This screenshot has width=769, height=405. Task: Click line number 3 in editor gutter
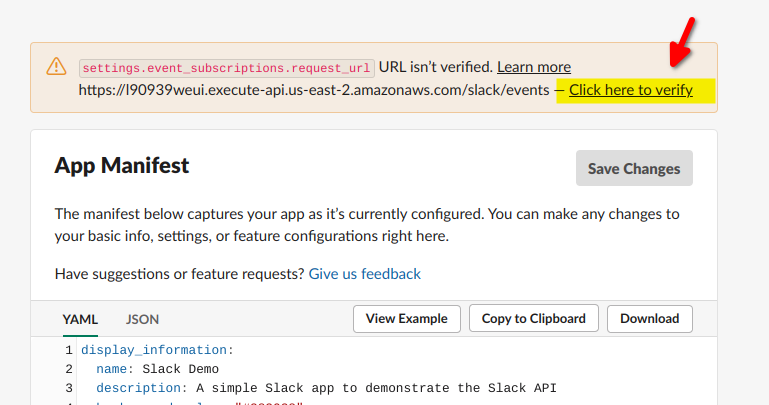[x=69, y=388]
